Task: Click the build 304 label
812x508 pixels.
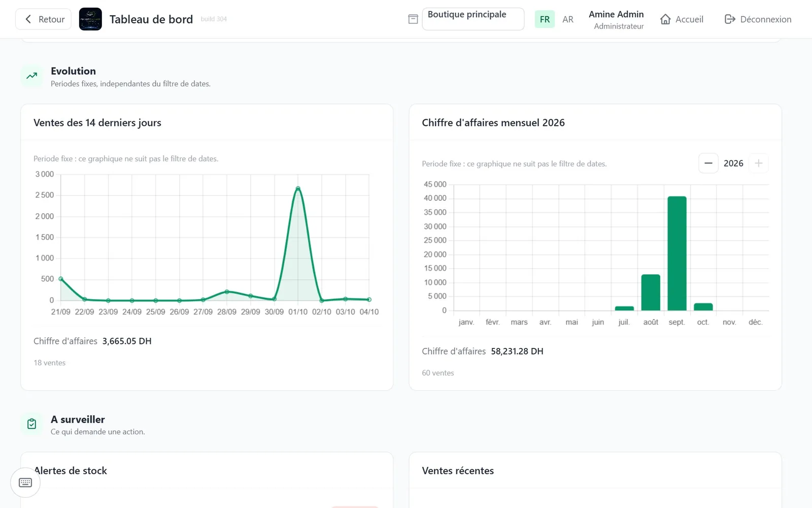Action: click(214, 19)
